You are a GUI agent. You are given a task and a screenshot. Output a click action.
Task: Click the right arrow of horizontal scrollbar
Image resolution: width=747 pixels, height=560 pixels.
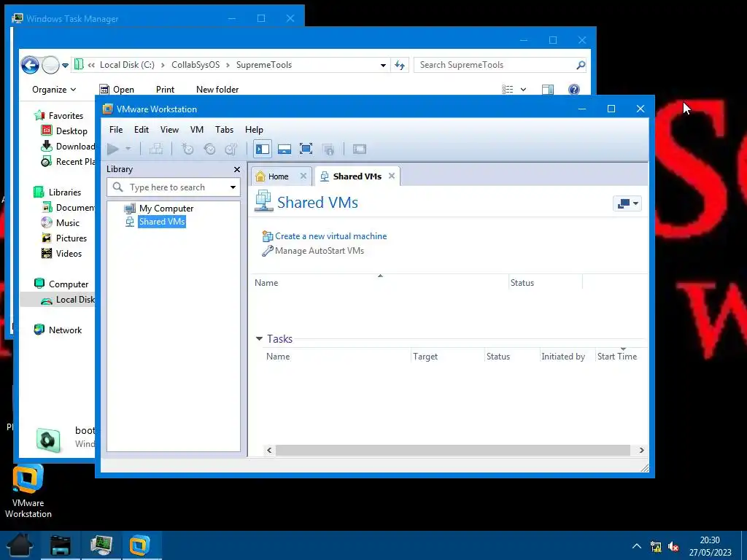click(641, 450)
